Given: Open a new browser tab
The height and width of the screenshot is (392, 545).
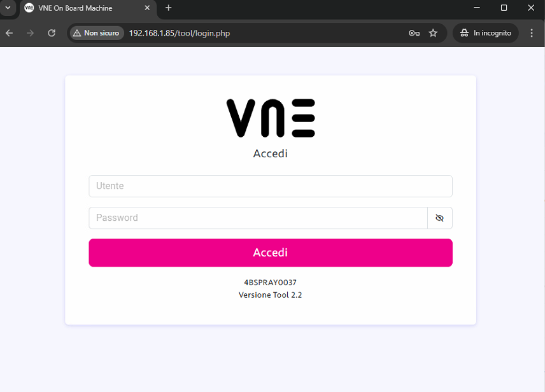Looking at the screenshot, I should [x=168, y=8].
